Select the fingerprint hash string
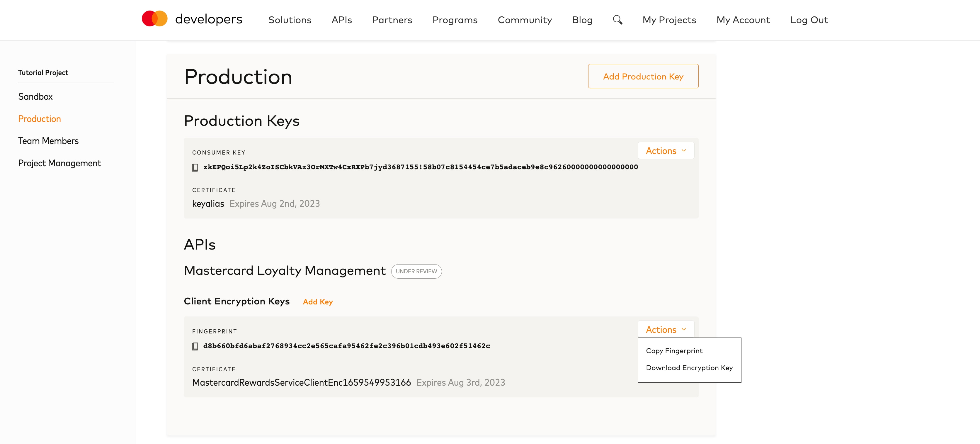The width and height of the screenshot is (980, 444). pyautogui.click(x=347, y=346)
